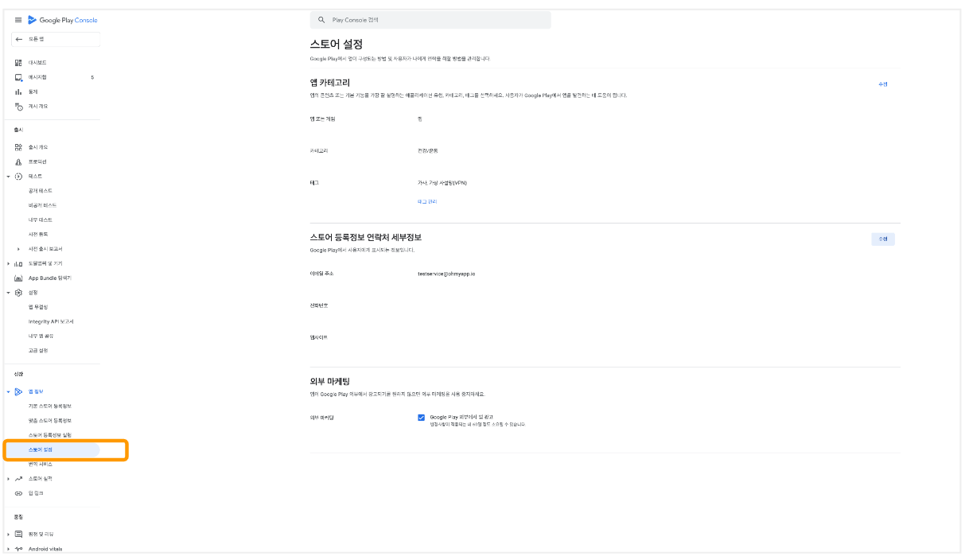Viewport: 969px width, 560px height.
Task: Open the Statistics (통계) bar chart icon
Action: [18, 91]
